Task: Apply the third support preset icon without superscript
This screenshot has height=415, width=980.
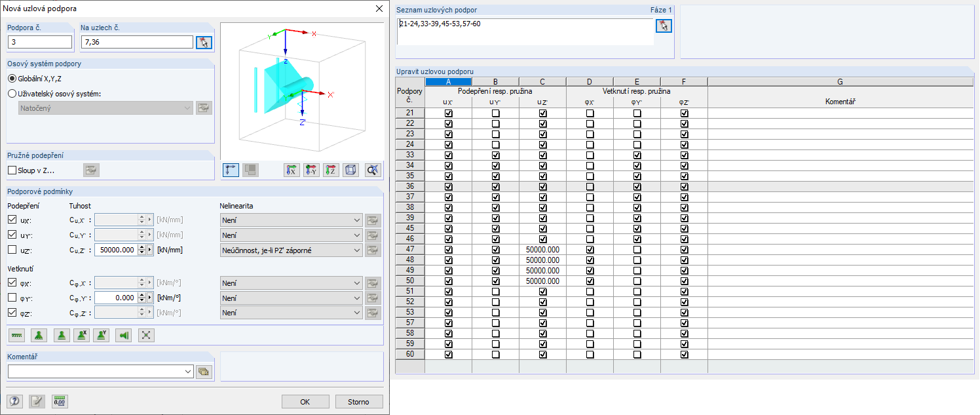Action: [x=61, y=335]
